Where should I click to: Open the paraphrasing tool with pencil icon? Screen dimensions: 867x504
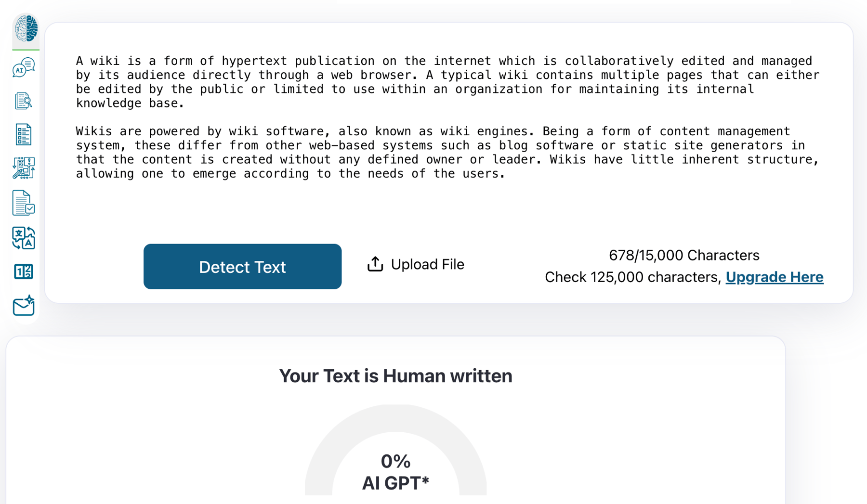click(x=24, y=168)
